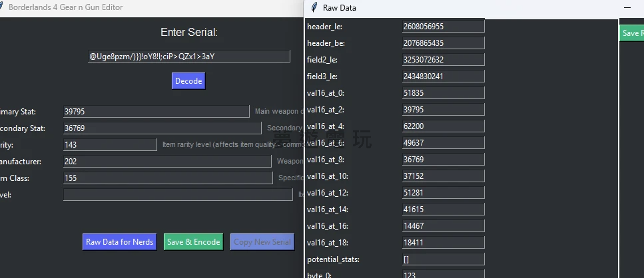Screen dimensions: 644x278
Task: Click the byte_0 value field
Action: click(x=443, y=274)
